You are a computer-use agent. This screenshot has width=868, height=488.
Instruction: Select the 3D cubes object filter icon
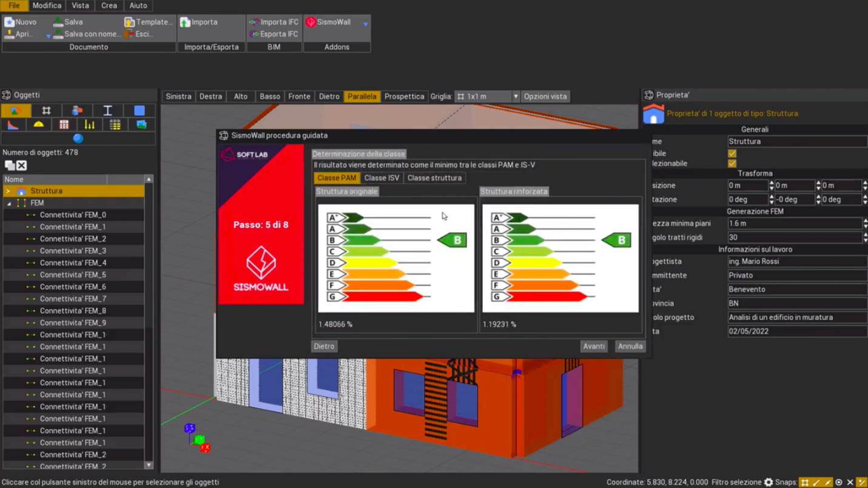77,110
